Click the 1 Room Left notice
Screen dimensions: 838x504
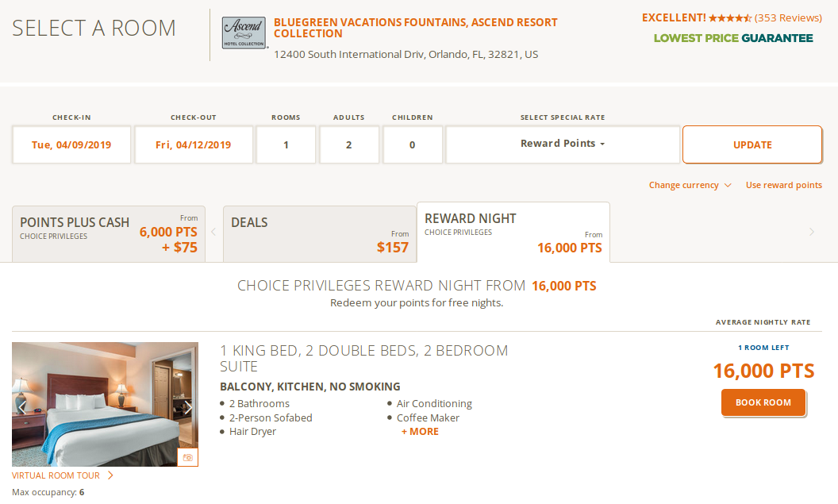tap(763, 348)
